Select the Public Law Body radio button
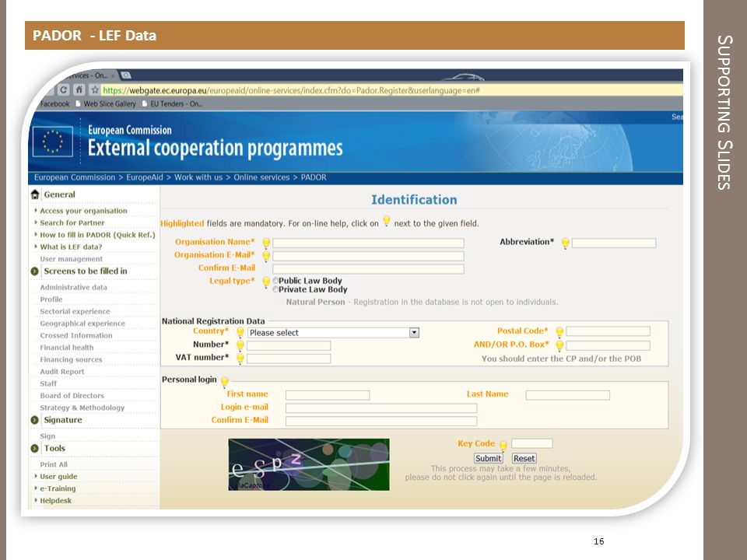Viewport: 747px width, 560px height. tap(275, 281)
